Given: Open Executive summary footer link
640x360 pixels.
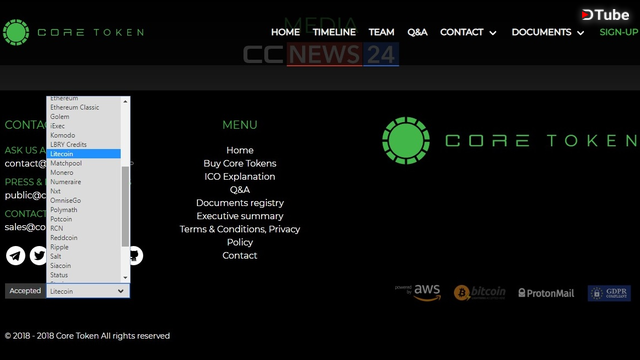Looking at the screenshot, I should pos(240,216).
